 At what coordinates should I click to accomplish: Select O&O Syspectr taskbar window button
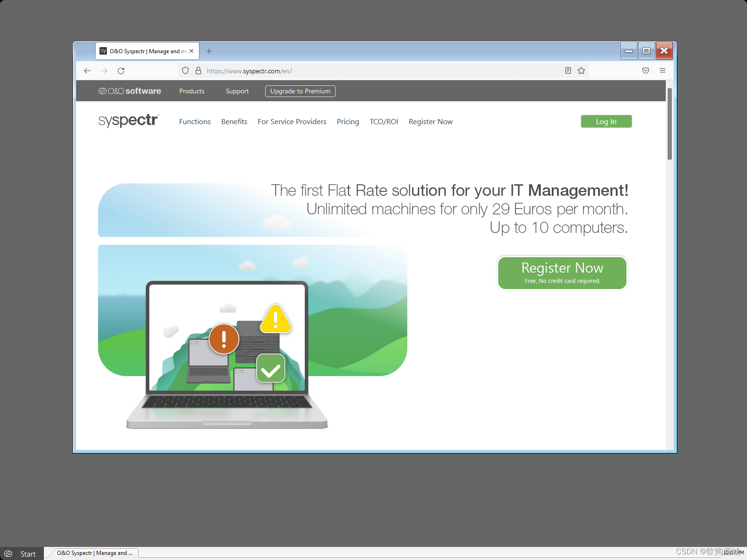[x=93, y=553]
